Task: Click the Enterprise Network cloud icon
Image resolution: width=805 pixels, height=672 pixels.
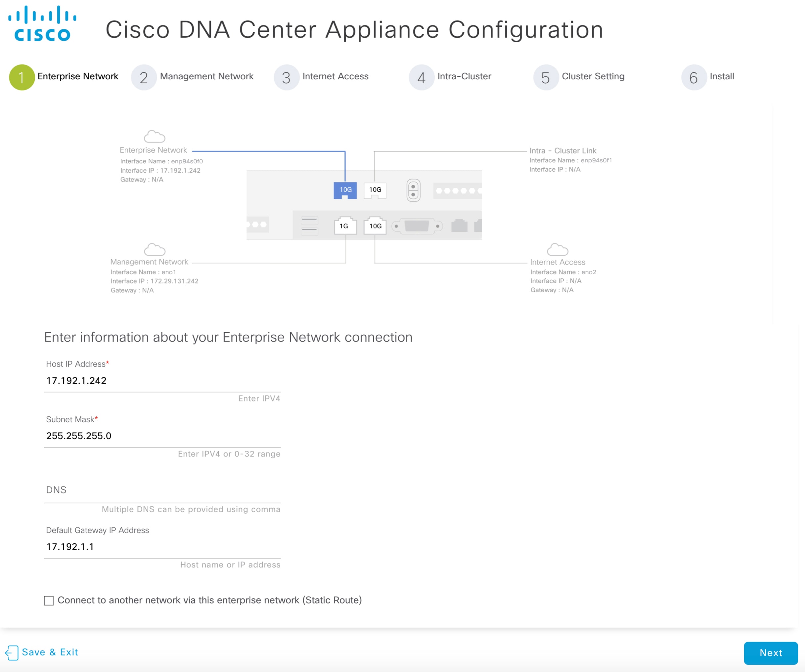Action: click(x=155, y=136)
